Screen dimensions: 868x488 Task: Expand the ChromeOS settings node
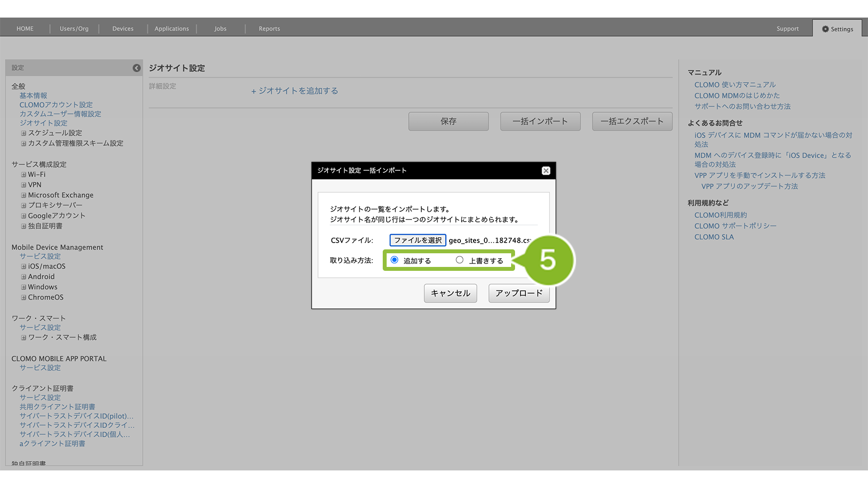[23, 298]
